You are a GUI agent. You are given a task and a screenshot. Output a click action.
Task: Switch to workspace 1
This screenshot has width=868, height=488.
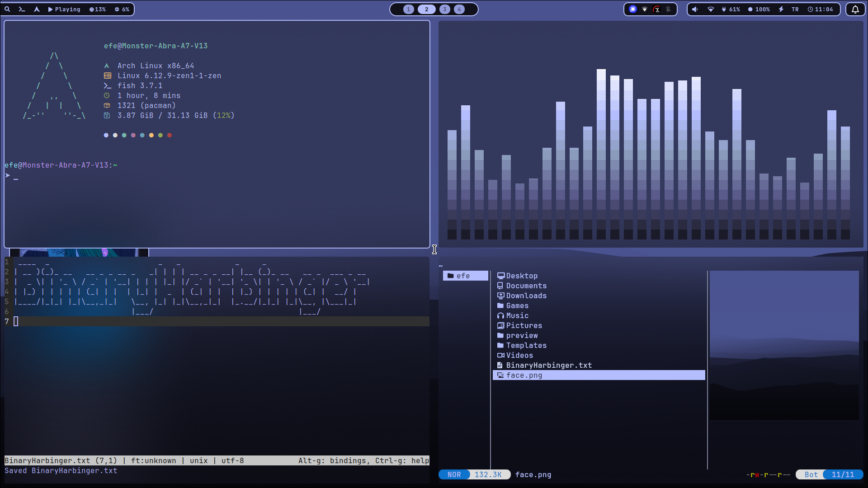[x=409, y=9]
